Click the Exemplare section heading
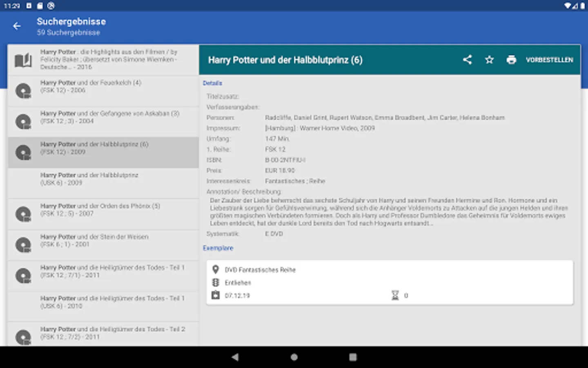The height and width of the screenshot is (368, 588). pos(218,248)
